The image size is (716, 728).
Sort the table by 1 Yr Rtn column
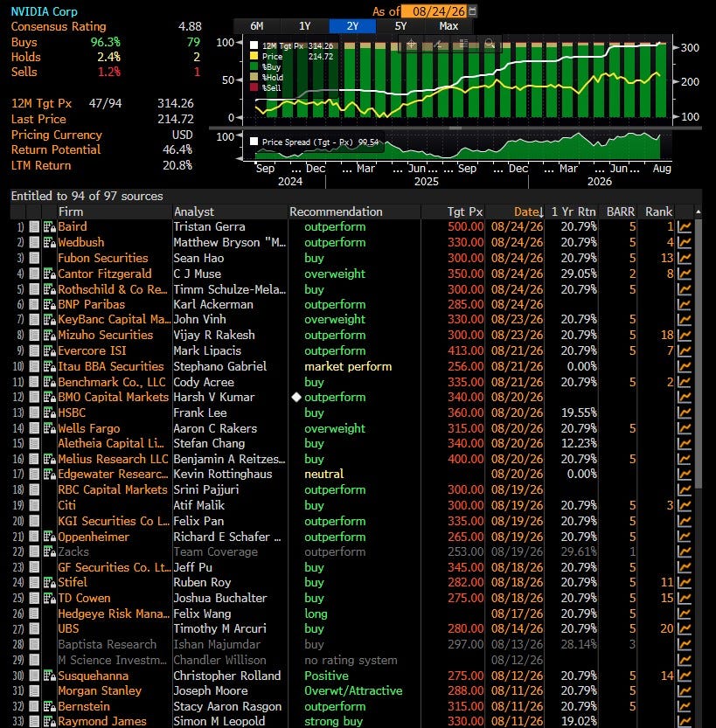pos(573,211)
